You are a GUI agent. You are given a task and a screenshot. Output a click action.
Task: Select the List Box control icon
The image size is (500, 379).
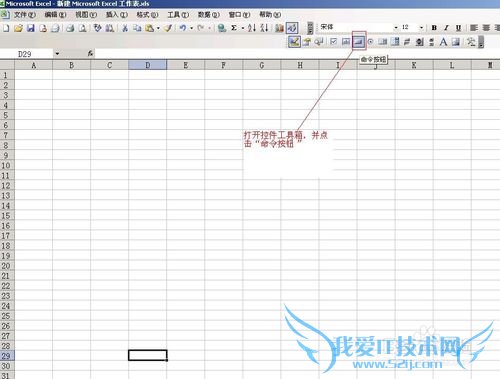(383, 42)
